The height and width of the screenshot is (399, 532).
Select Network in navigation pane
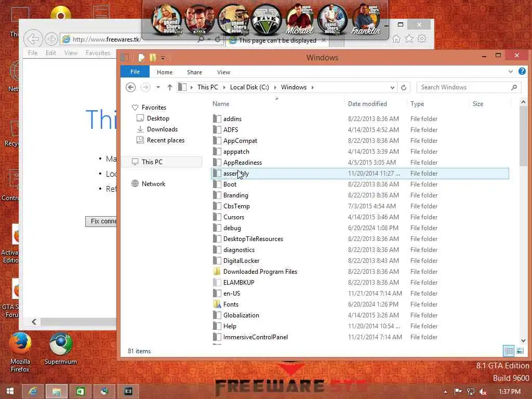[153, 183]
